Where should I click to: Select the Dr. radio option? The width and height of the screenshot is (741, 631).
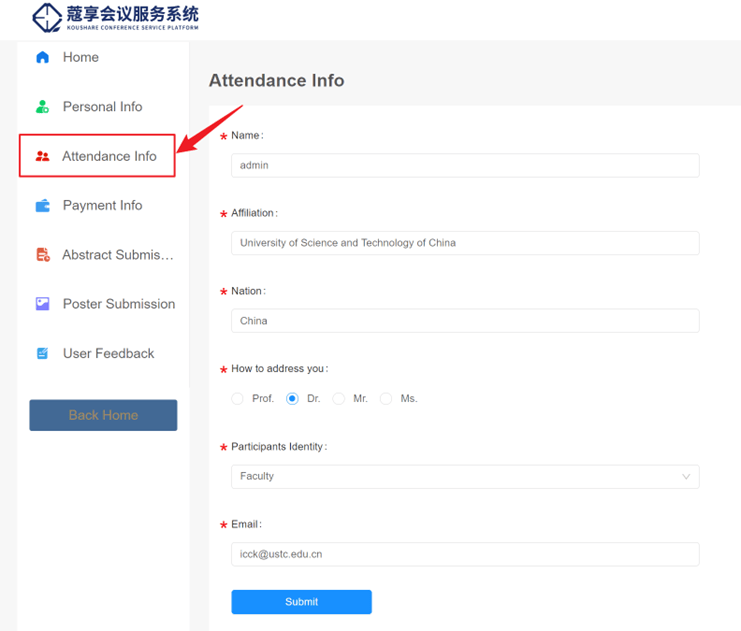click(292, 399)
